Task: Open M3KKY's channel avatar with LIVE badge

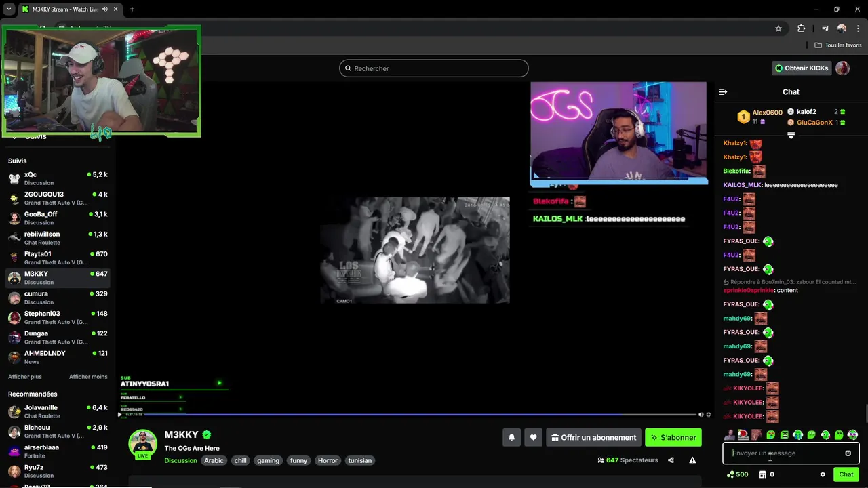Action: (x=143, y=444)
